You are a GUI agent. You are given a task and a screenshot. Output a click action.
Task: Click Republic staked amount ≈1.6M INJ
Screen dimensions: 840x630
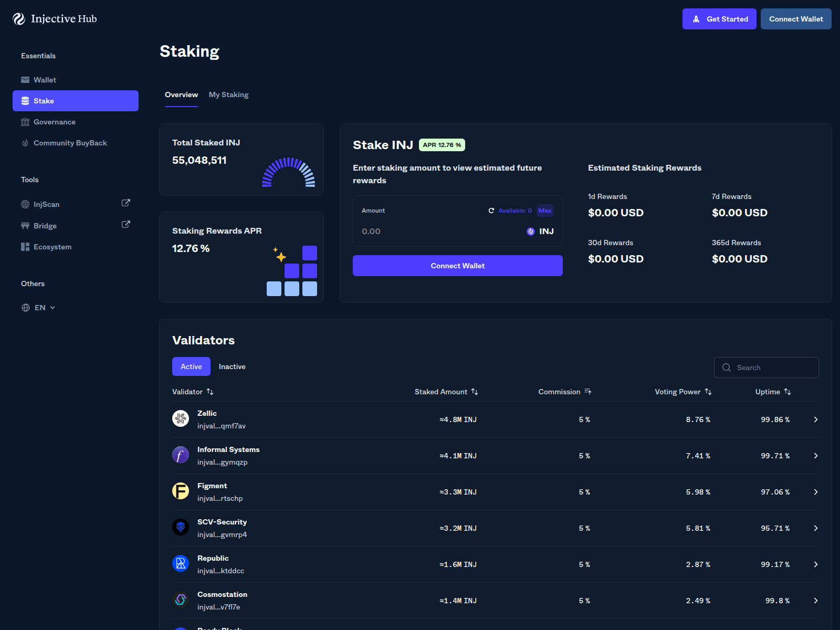tap(458, 564)
